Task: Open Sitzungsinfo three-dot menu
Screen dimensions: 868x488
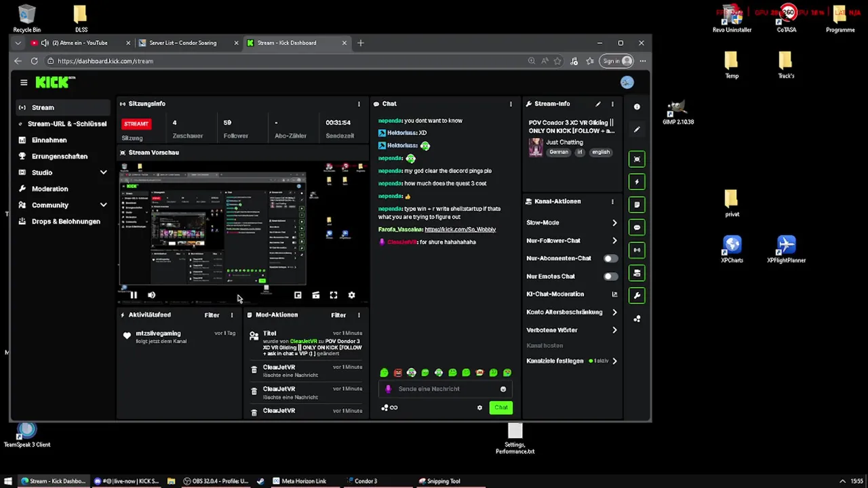Action: click(x=359, y=104)
